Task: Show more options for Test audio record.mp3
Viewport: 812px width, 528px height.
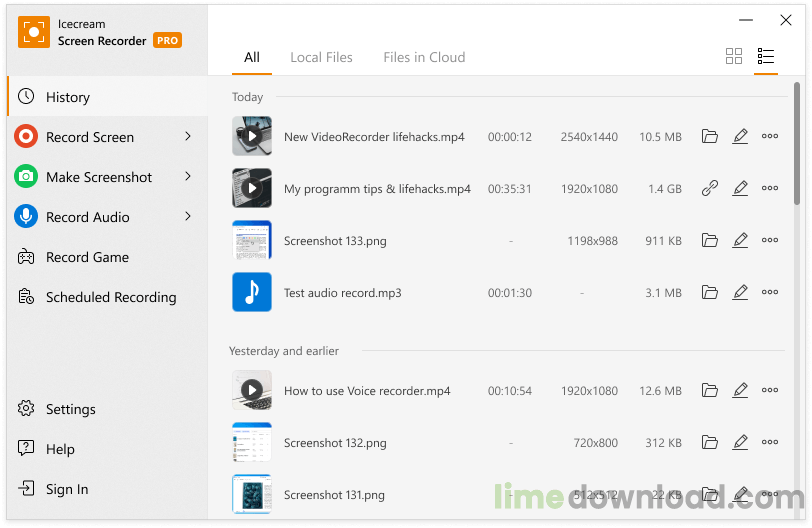Action: [770, 292]
